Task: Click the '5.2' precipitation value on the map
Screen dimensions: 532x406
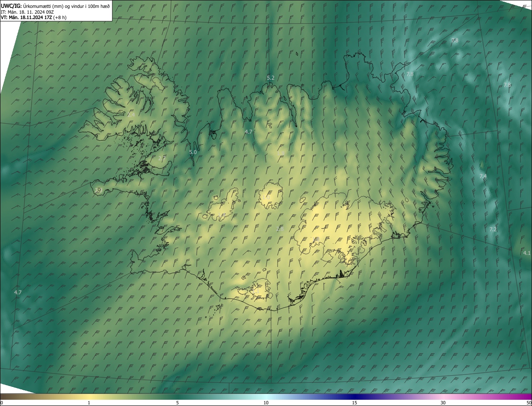Action: pos(271,78)
